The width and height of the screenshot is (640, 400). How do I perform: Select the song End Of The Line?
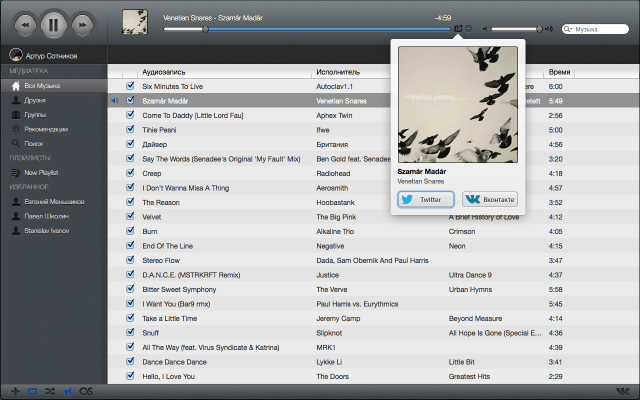click(x=167, y=246)
